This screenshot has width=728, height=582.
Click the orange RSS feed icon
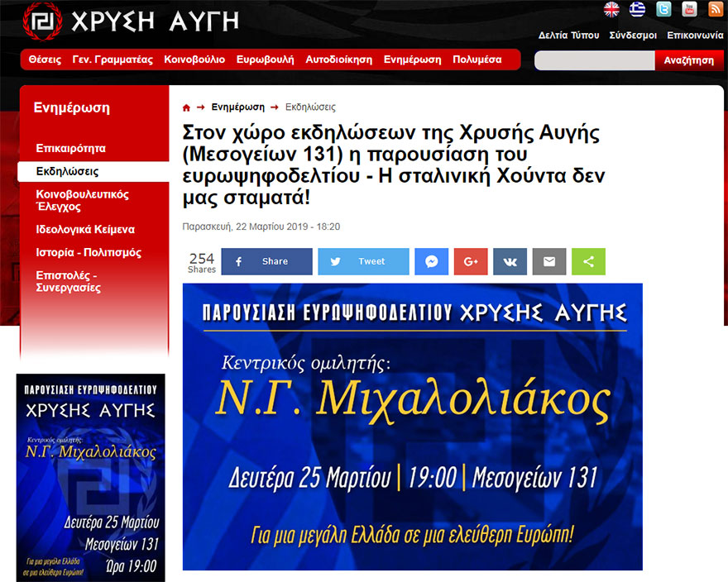point(715,9)
